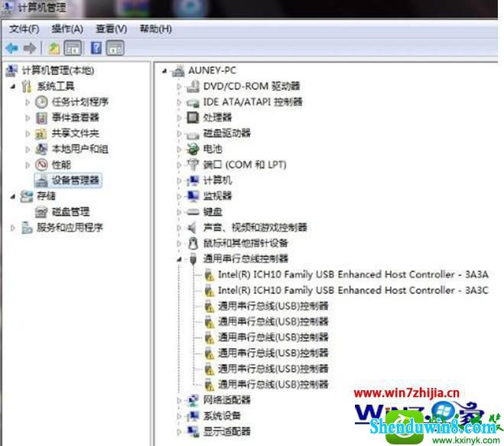Select 本地用户和组 tree entry
The height and width of the screenshot is (446, 504).
[80, 149]
